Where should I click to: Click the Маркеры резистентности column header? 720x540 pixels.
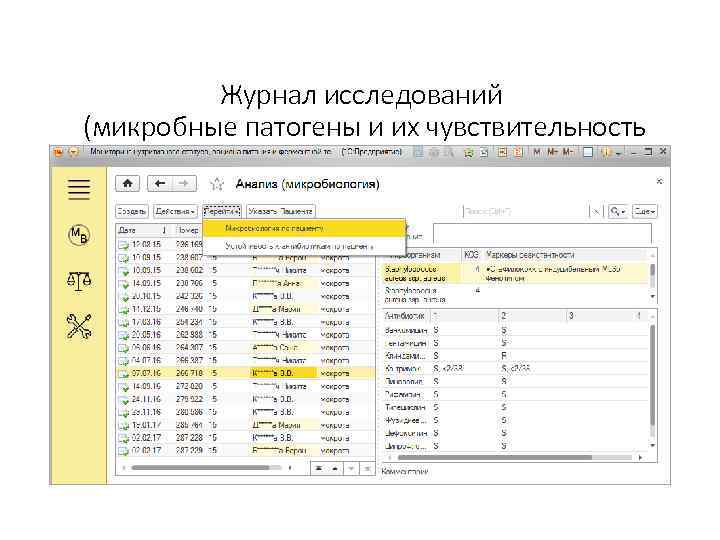(530, 255)
